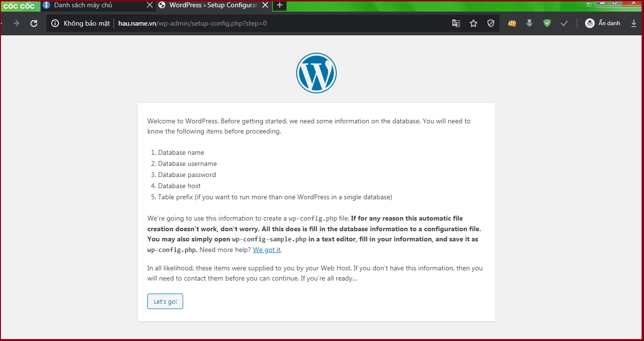
Task: Click the dashed back-arrow icon in the title bar
Action: tap(589, 4)
